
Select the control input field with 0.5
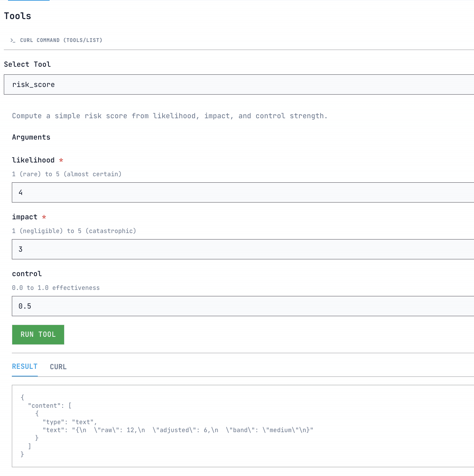tap(243, 306)
